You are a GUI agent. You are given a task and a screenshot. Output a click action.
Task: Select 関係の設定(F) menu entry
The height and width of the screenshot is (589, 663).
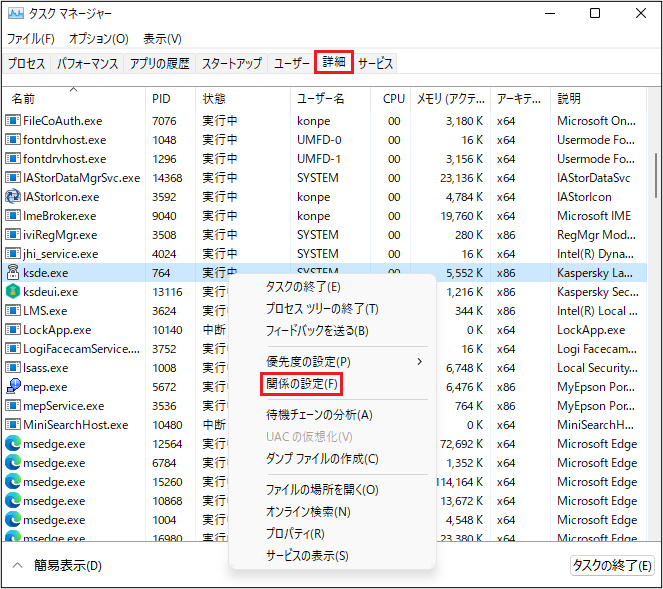click(302, 384)
